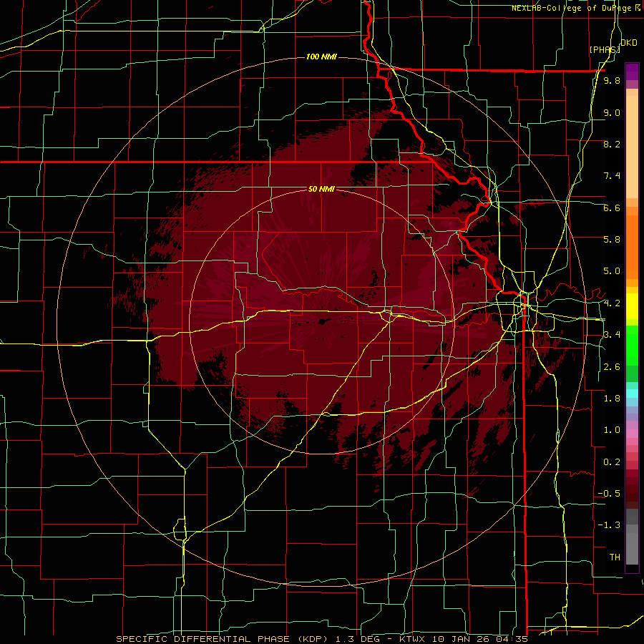Click the 9.8 color scale value
The width and height of the screenshot is (644, 644).
coord(612,81)
